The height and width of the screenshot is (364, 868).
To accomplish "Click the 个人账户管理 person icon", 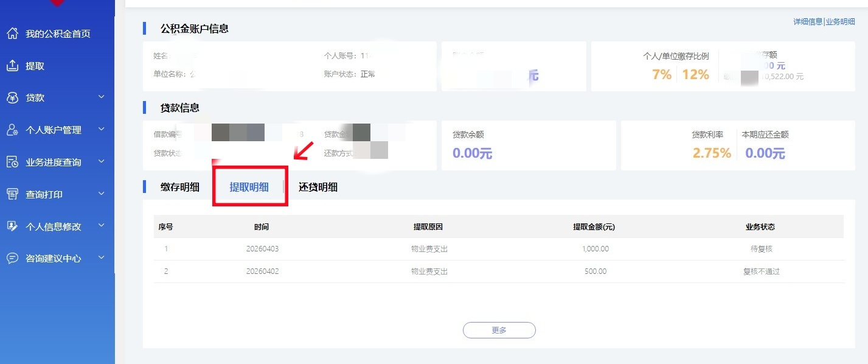I will click(12, 130).
